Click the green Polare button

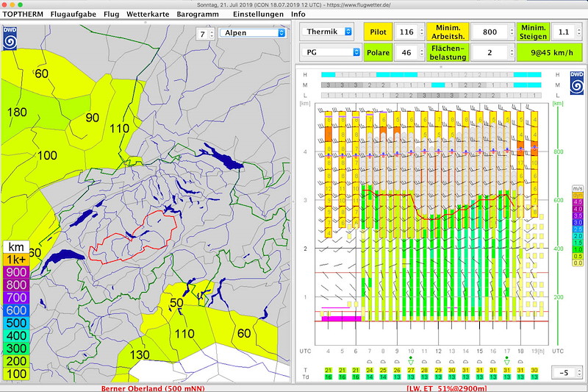(x=378, y=52)
